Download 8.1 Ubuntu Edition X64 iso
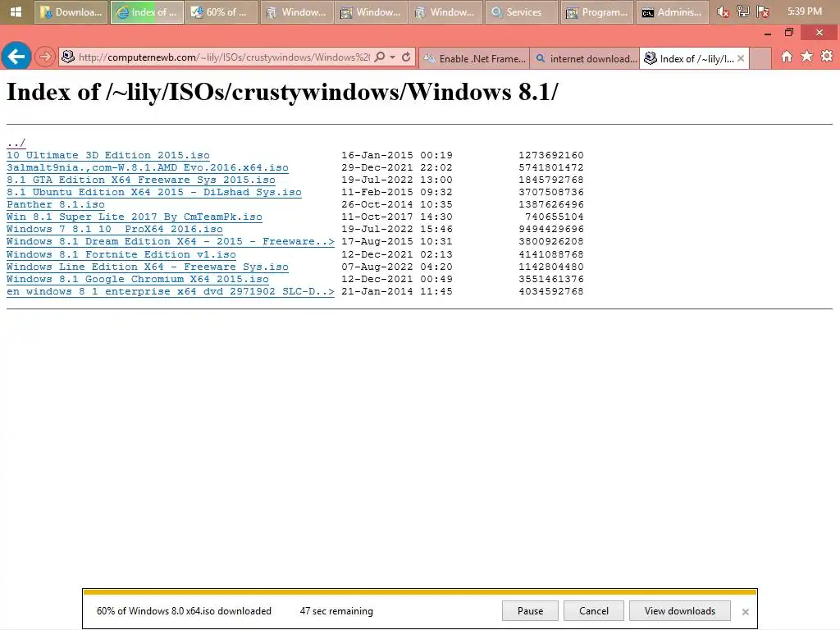 (x=153, y=192)
